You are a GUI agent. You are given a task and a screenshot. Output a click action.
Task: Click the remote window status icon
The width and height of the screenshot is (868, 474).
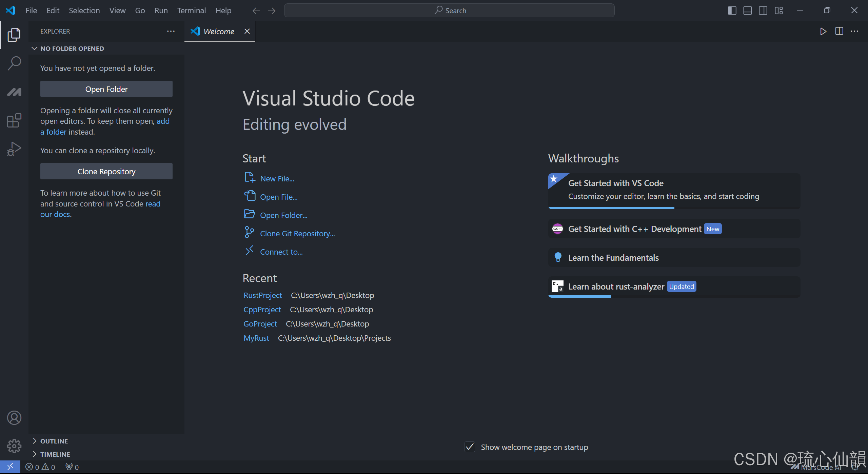(10, 467)
